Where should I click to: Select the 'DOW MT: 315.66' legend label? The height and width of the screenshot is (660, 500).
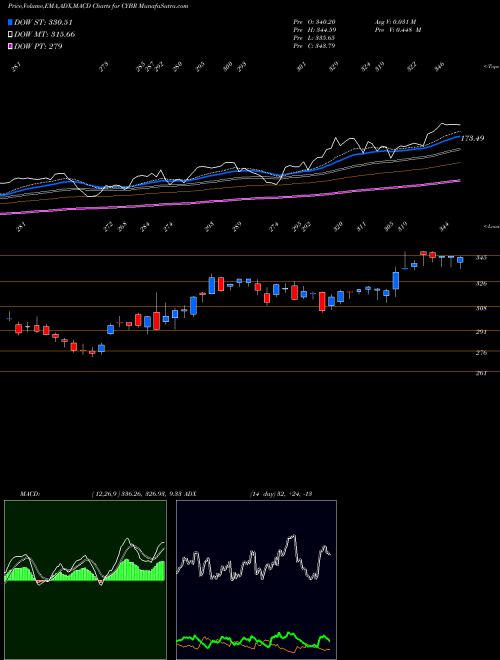click(x=45, y=34)
